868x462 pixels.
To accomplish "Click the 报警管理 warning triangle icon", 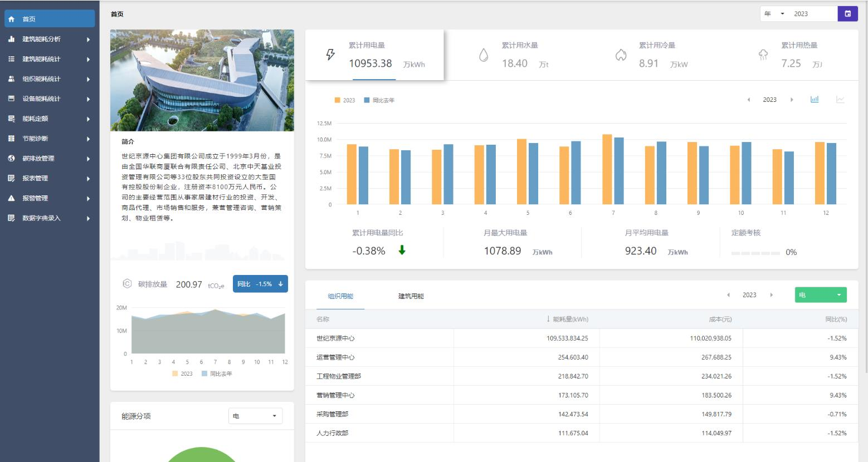I will (x=11, y=198).
